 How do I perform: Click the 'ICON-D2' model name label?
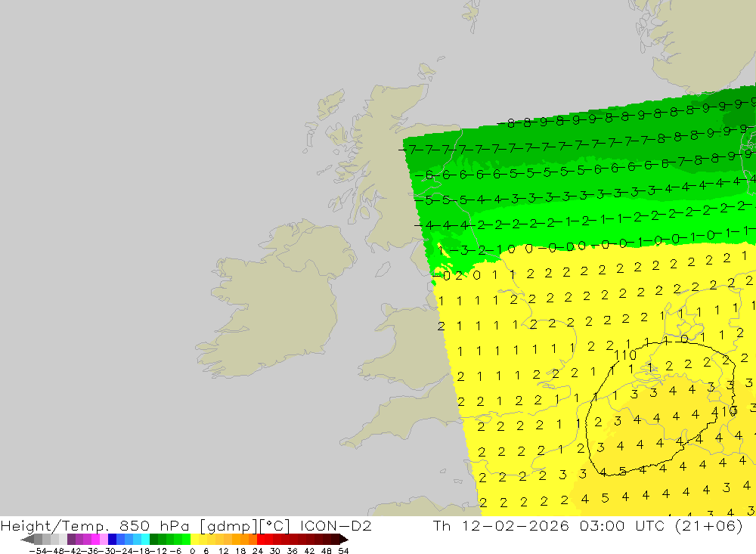tap(336, 525)
